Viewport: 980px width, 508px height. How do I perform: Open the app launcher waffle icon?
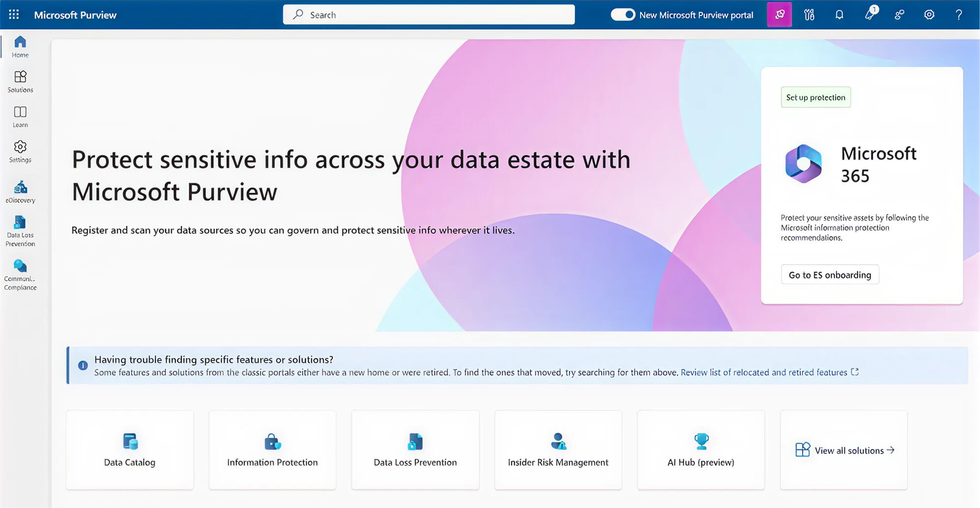(14, 15)
